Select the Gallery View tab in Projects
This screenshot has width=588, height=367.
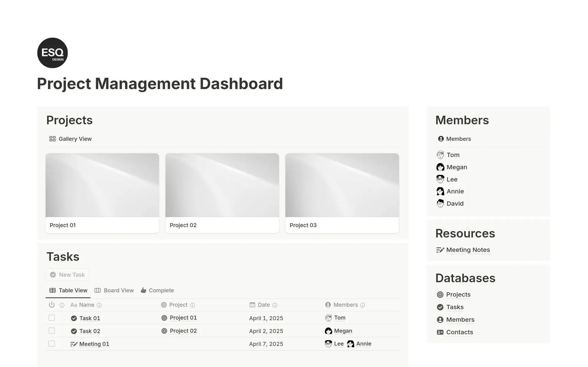70,139
